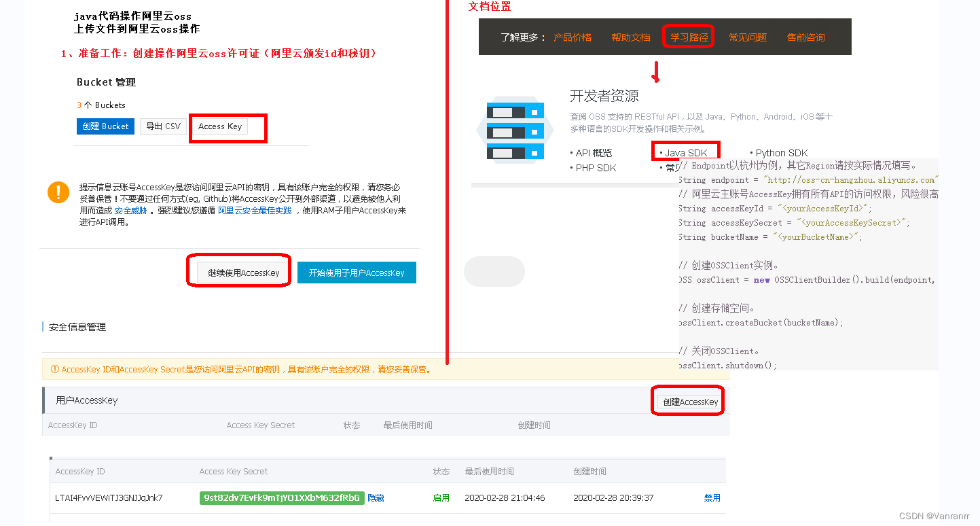Click the 开发者资源 heading
The image size is (980, 526).
604,97
